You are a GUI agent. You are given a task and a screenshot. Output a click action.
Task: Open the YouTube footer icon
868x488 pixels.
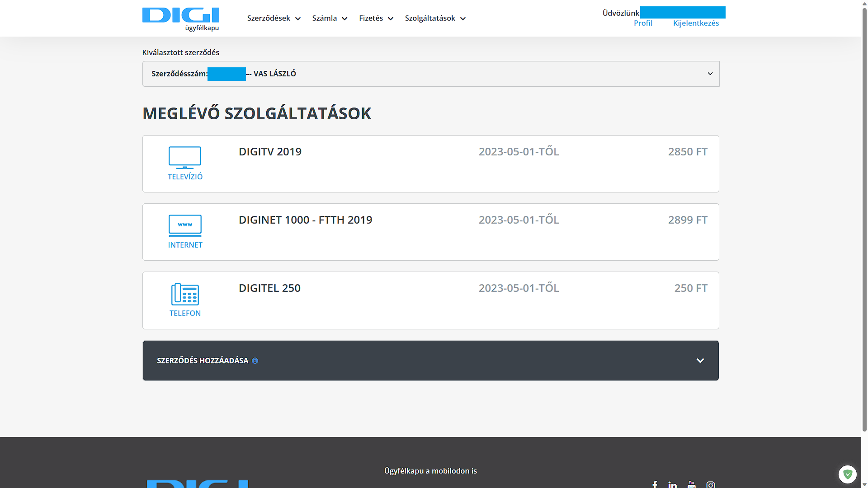click(x=692, y=484)
